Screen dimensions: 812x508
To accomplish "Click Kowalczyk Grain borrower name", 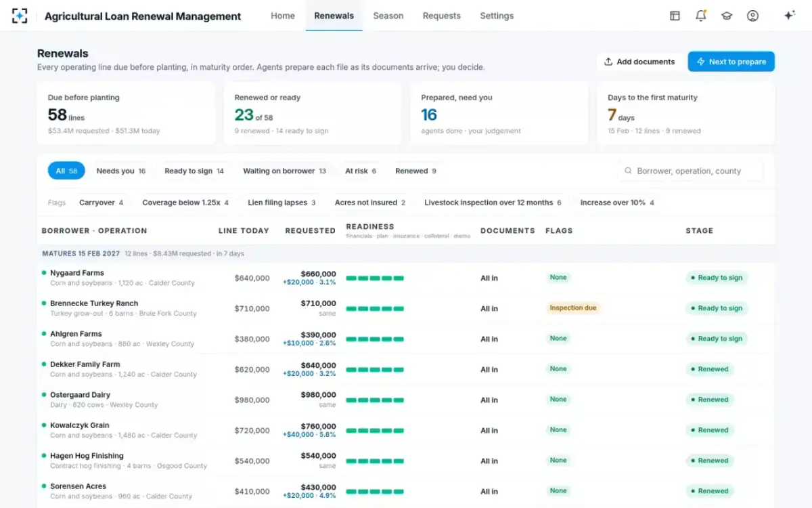I will (80, 425).
